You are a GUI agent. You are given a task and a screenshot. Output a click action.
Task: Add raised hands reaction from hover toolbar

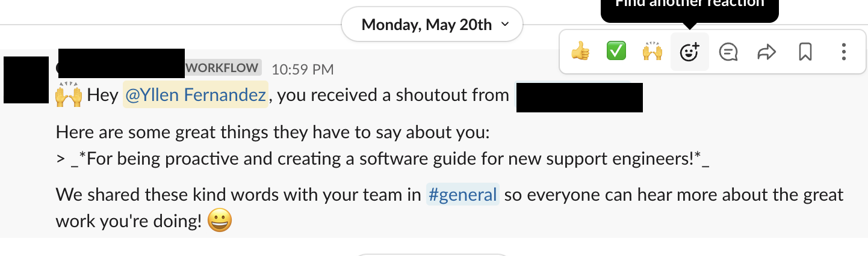coord(652,52)
